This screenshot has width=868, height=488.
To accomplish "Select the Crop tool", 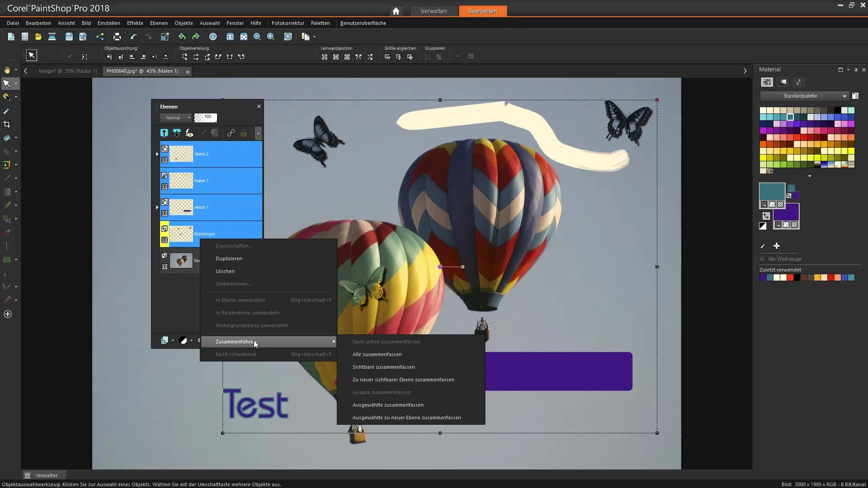I will (7, 124).
